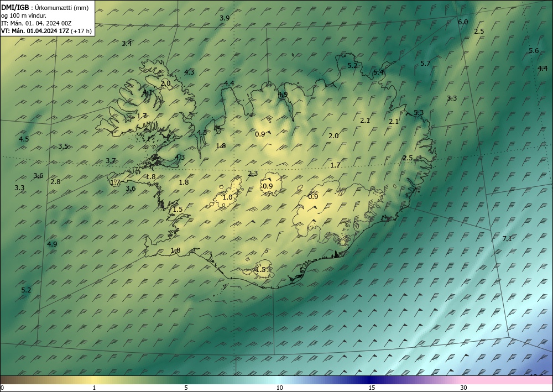Click the 3.5 precipitation value
Viewport: 553px width, 392px height.
[x=63, y=147]
